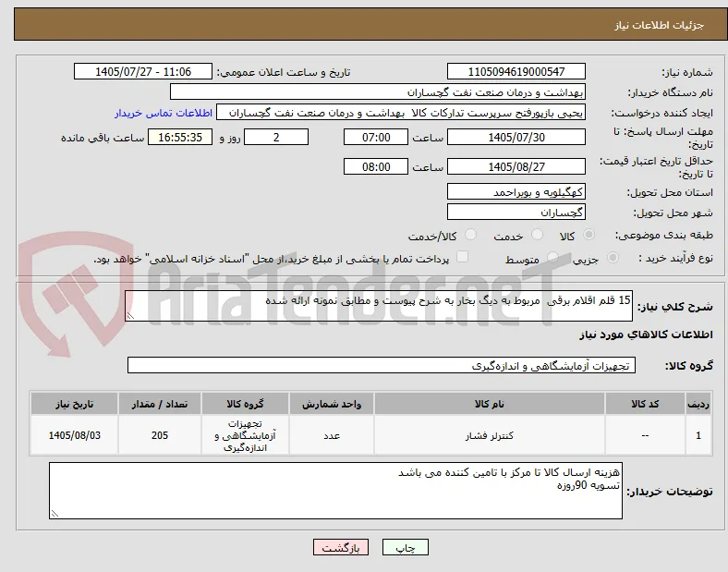Screen dimensions: 728x572
Task: Click the delivery city field گچساران
Action: point(516,213)
